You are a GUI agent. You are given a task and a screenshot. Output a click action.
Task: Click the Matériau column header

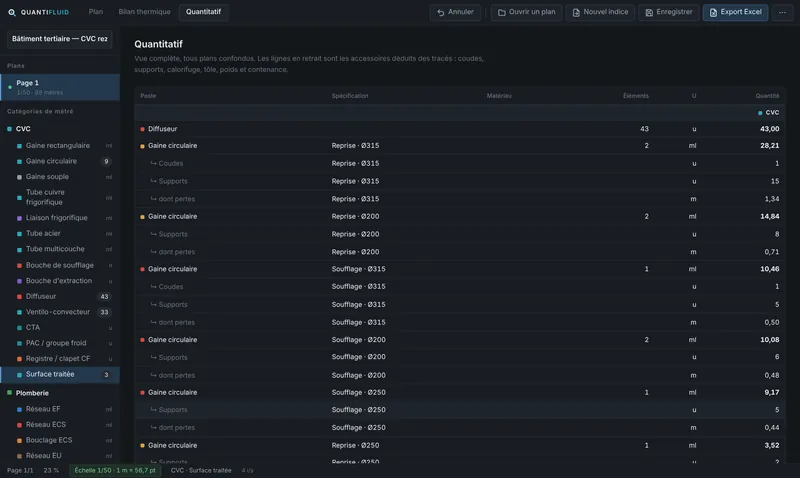(x=499, y=96)
